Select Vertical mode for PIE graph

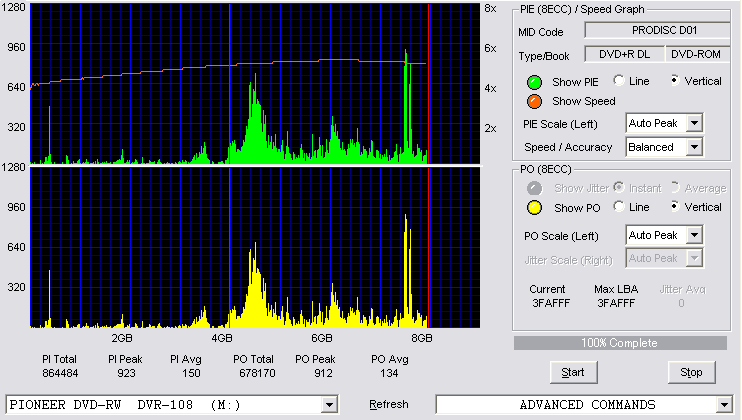click(x=675, y=80)
